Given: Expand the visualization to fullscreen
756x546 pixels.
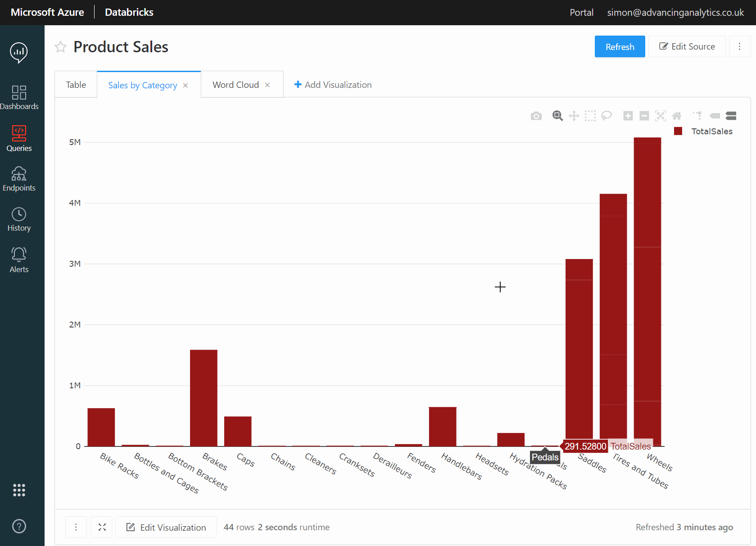Looking at the screenshot, I should click(x=101, y=527).
